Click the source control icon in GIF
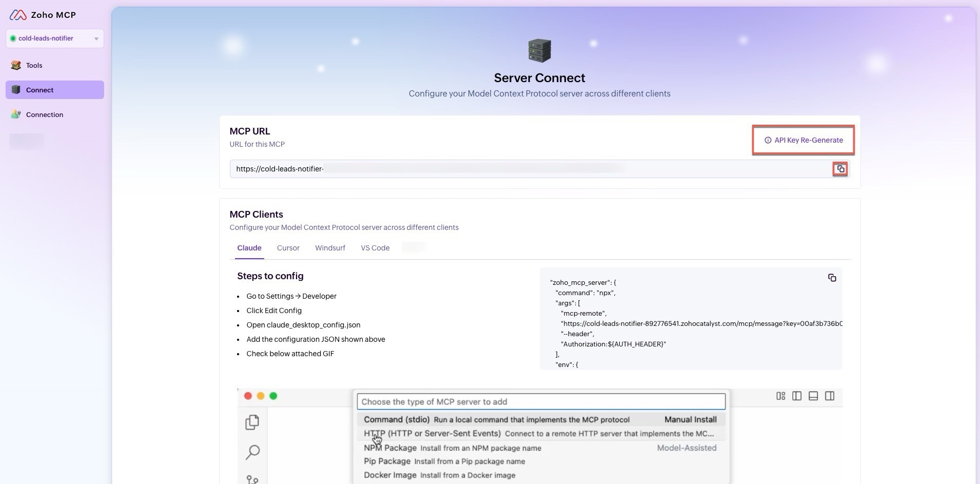The image size is (980, 484). [x=252, y=479]
